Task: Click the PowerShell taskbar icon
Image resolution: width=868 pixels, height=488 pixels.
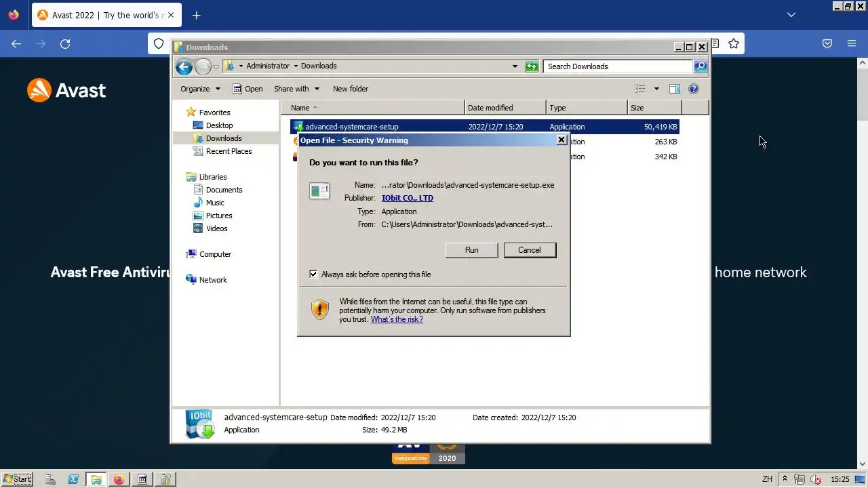Action: (x=73, y=479)
